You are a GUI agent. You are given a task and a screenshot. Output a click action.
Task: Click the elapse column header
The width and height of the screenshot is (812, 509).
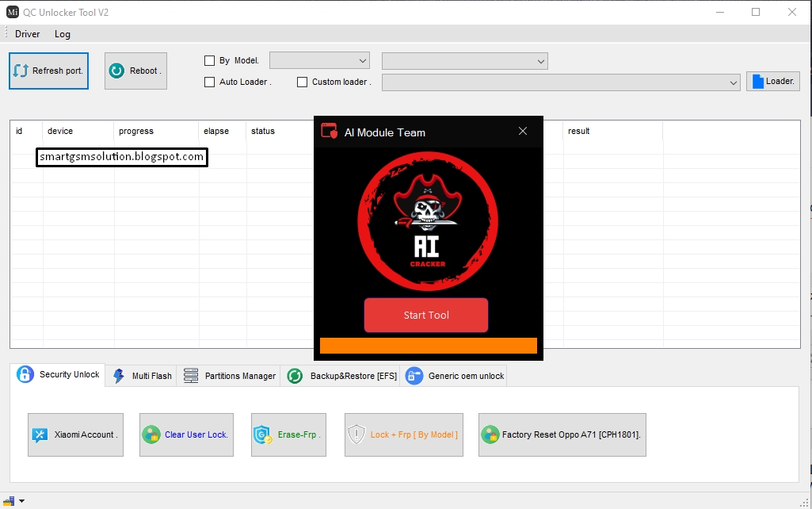coord(216,131)
